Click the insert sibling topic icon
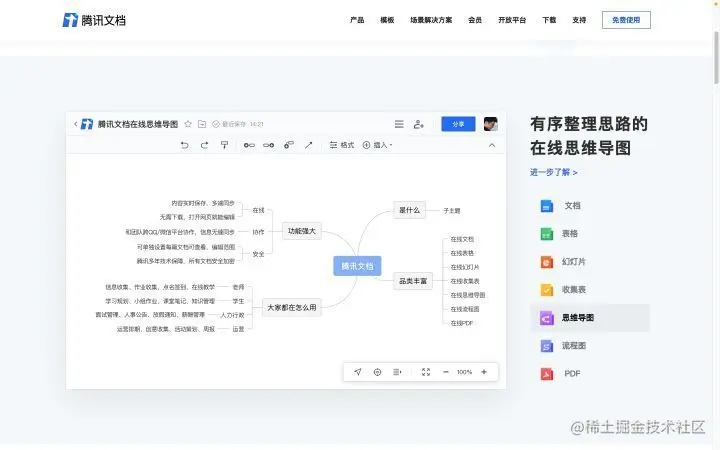The width and height of the screenshot is (720, 450). point(249,145)
